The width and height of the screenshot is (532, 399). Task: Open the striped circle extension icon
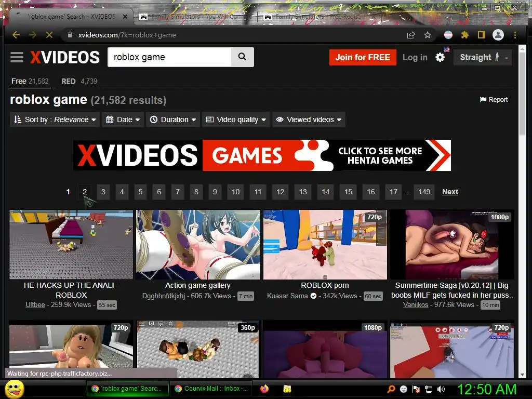(x=448, y=35)
